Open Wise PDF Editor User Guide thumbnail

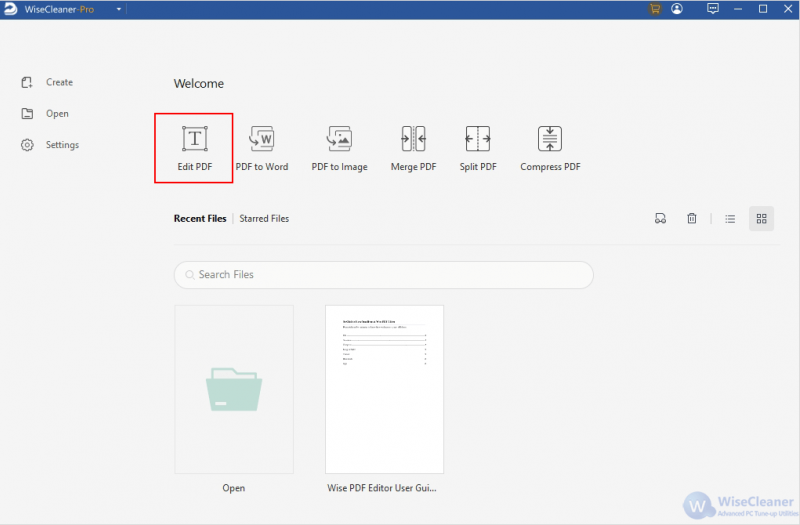pyautogui.click(x=385, y=389)
